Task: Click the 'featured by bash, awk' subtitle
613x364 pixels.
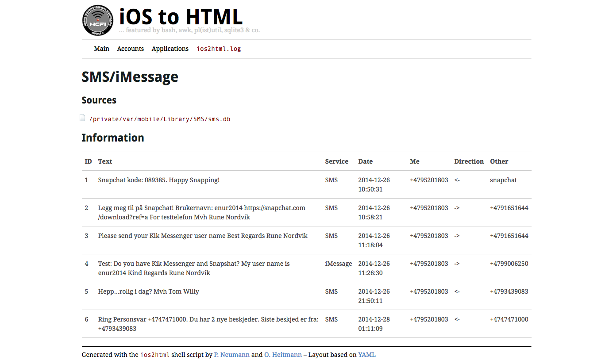Action: [x=189, y=30]
